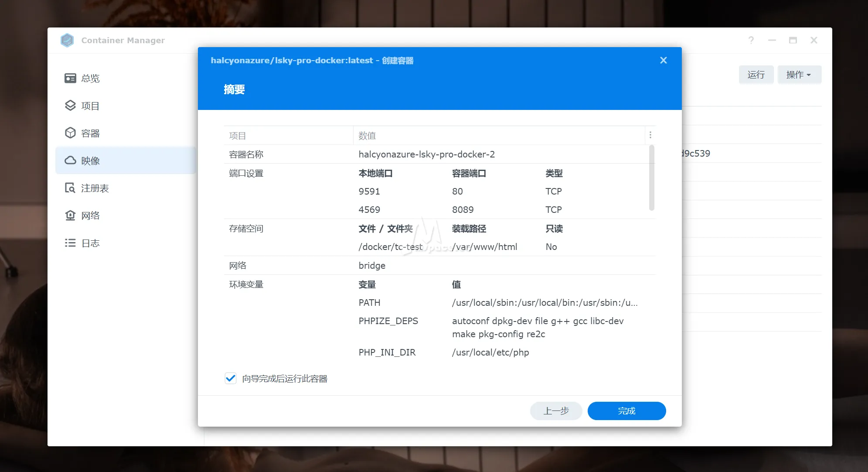Viewport: 868px width, 472px height.
Task: Click the /var/www/html mount path
Action: point(484,246)
